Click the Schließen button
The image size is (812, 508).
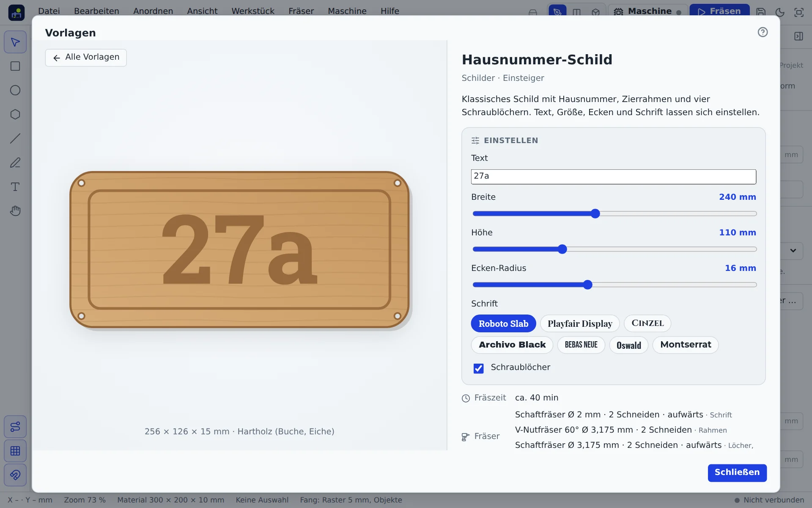[737, 473]
